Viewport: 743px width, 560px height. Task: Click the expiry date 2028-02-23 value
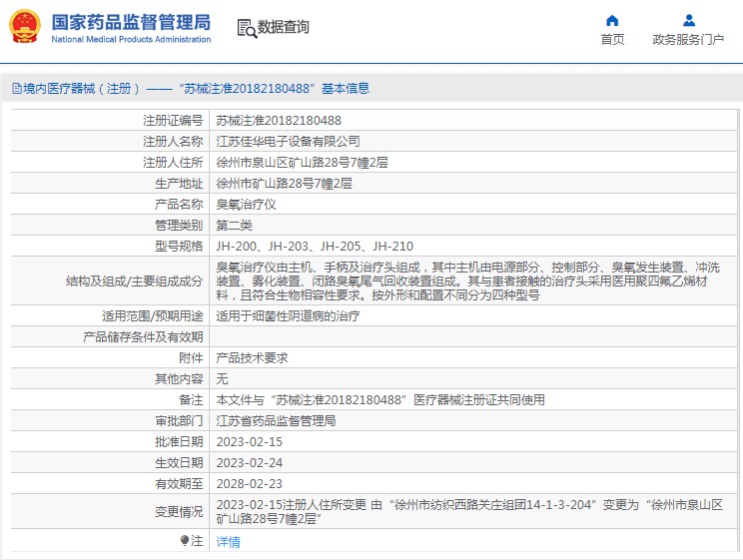pos(249,483)
